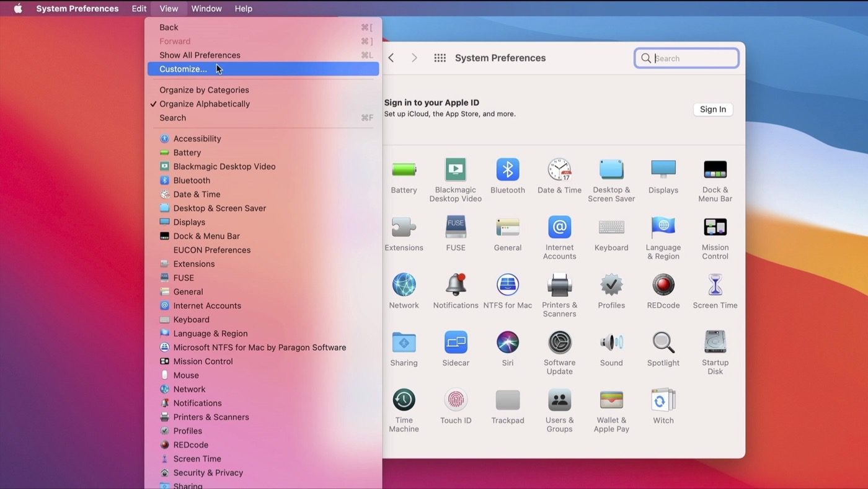This screenshot has height=489, width=868.
Task: Open Dock & Menu Bar pane icon
Action: tap(715, 169)
